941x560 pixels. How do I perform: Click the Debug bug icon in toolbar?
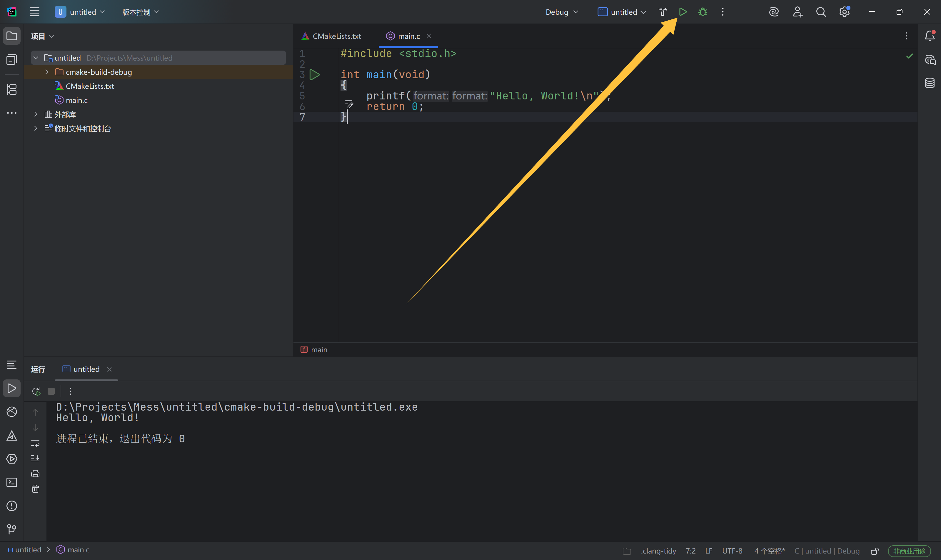703,12
